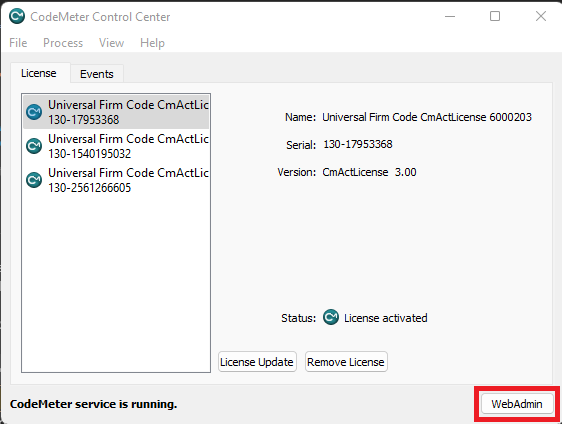
Task: Open the File menu
Action: point(18,43)
